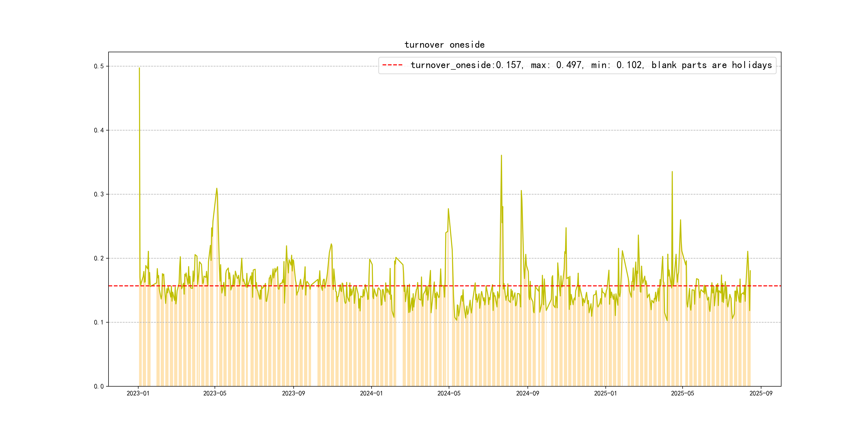The width and height of the screenshot is (868, 434).
Task: Click the 2024-01 x-axis label
Action: pos(371,393)
